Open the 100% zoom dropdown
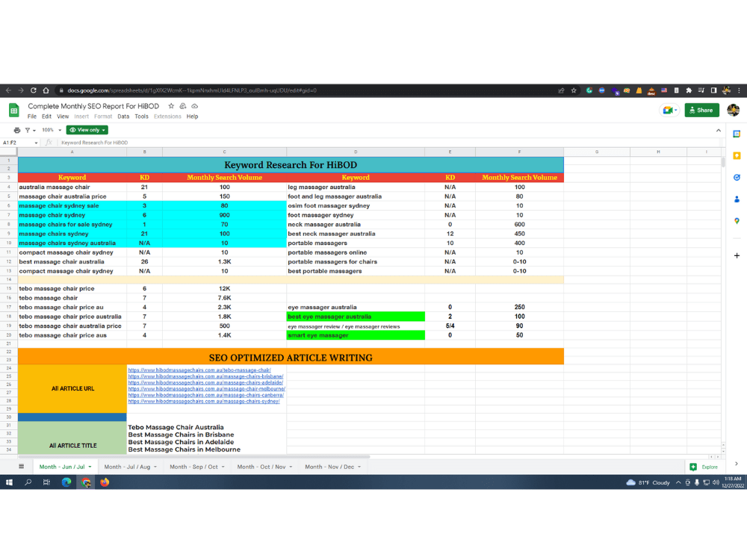 pos(52,130)
